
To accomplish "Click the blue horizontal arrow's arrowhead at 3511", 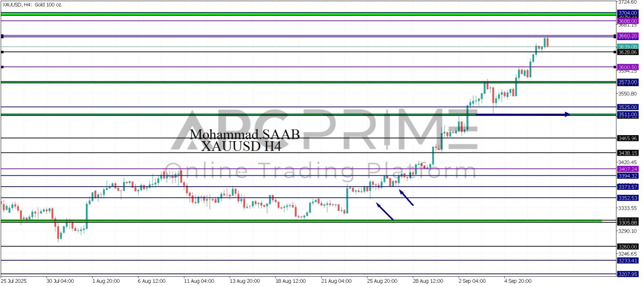I will click(x=567, y=114).
